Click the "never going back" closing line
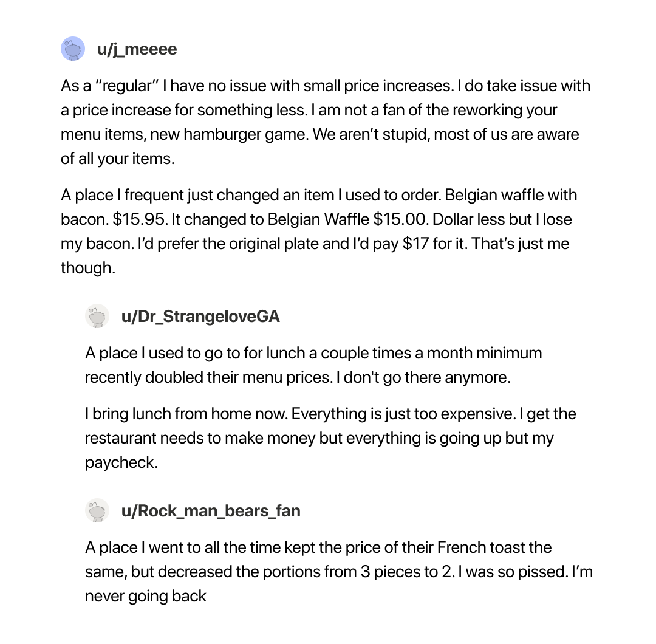 pos(146,596)
